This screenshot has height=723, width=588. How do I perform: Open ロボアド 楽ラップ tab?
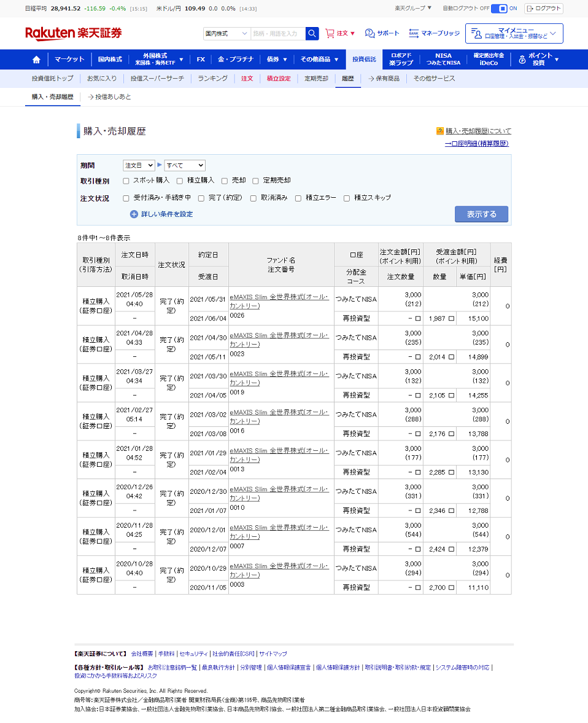click(401, 60)
